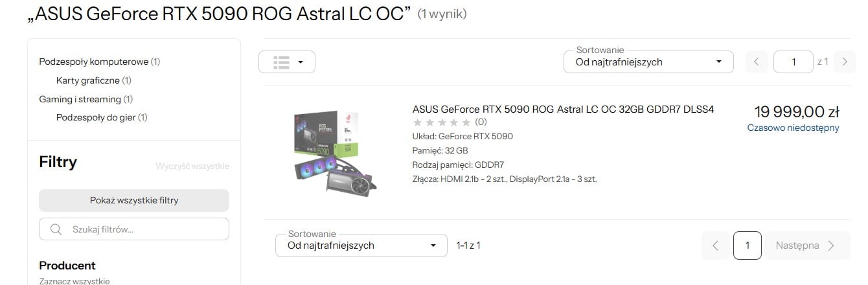This screenshot has height=285, width=868.
Task: Click the star rating of the product
Action: 442,122
